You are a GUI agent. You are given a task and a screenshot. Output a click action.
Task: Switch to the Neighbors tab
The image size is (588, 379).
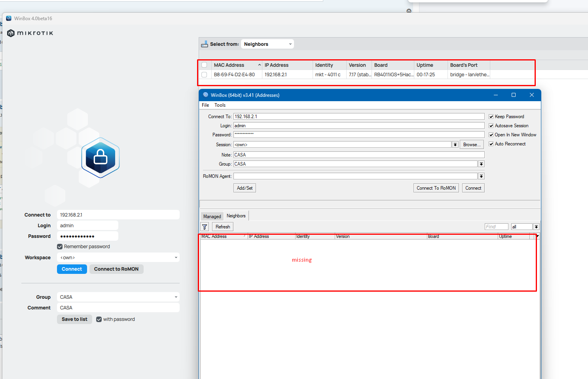236,216
